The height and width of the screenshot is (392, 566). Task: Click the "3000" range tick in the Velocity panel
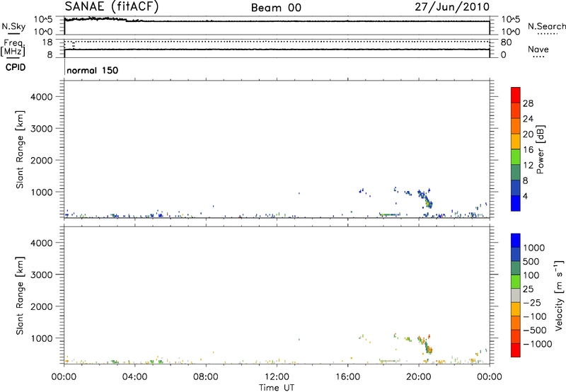pyautogui.click(x=42, y=275)
